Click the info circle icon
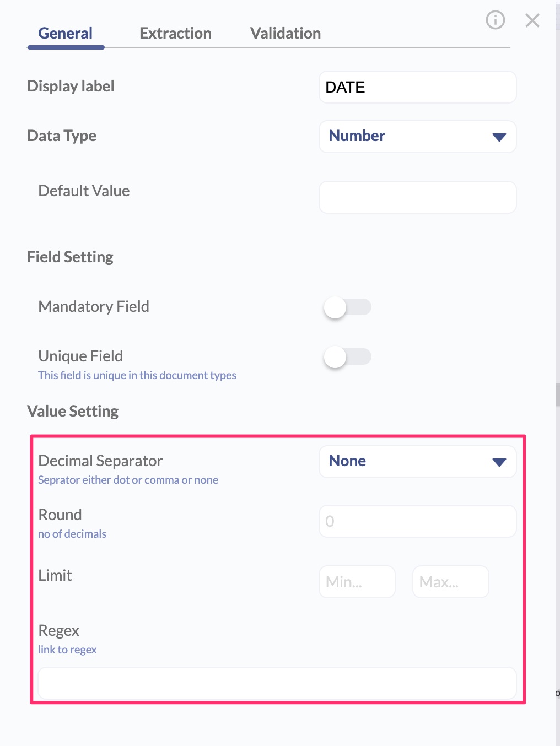 point(495,20)
